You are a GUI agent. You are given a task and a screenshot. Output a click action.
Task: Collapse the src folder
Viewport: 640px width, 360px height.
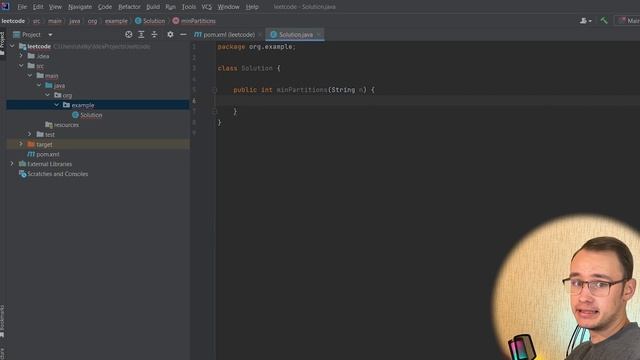(x=21, y=66)
